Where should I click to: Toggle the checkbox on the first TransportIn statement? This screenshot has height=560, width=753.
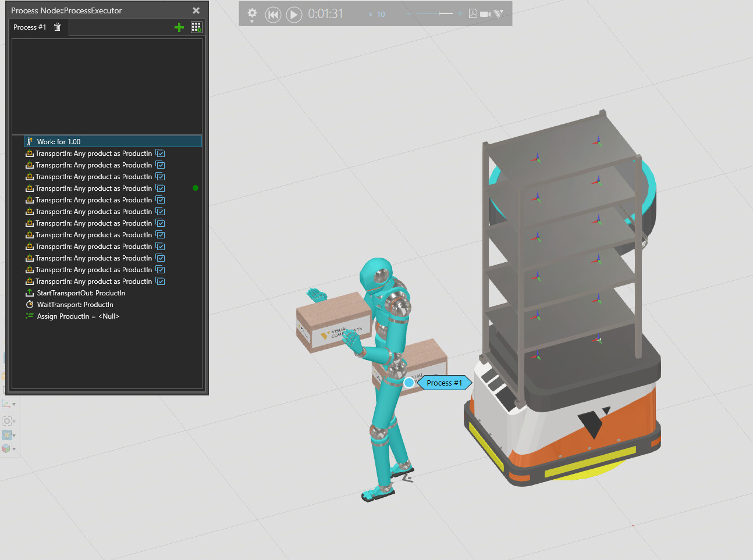(161, 154)
